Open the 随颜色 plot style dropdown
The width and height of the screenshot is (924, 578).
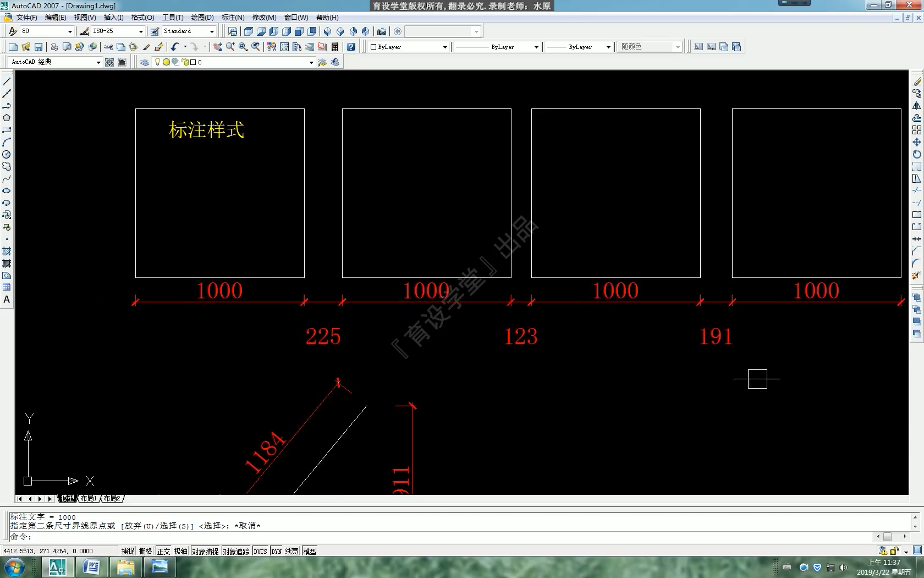(x=678, y=47)
